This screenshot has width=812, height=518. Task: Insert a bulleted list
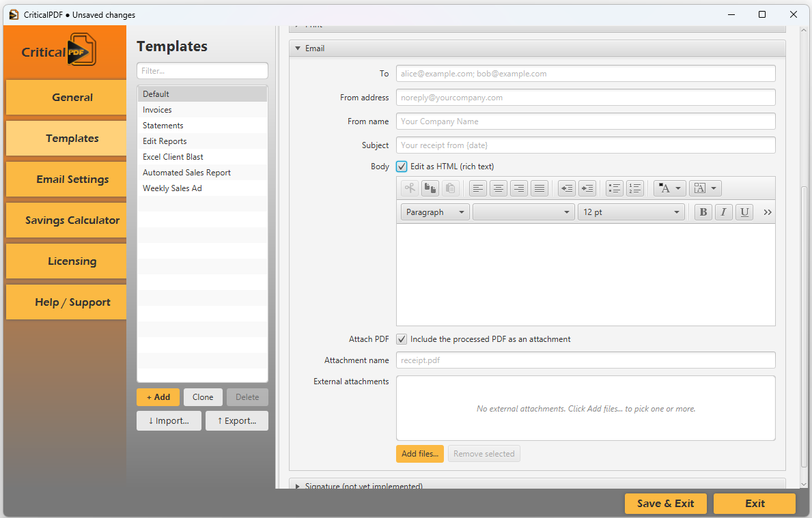pyautogui.click(x=614, y=188)
